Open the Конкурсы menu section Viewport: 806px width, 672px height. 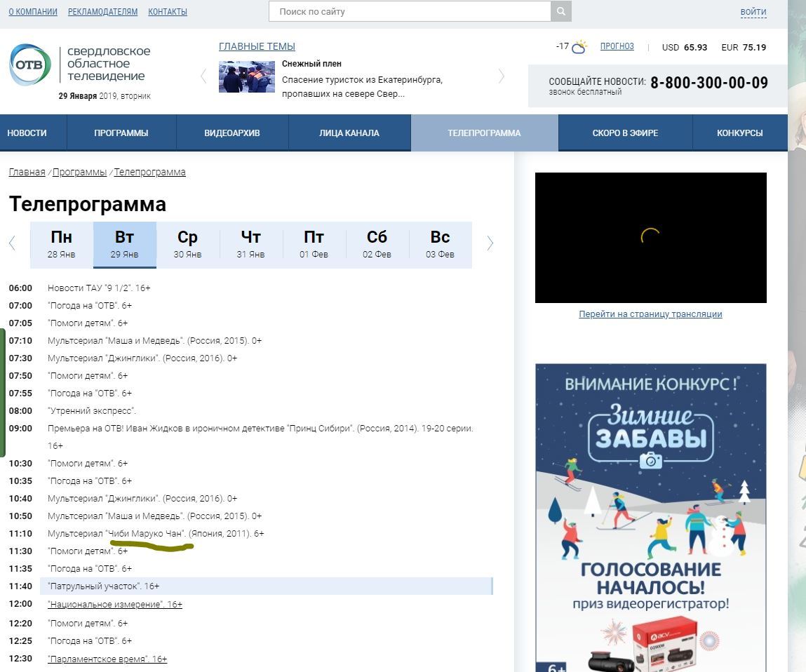(739, 133)
